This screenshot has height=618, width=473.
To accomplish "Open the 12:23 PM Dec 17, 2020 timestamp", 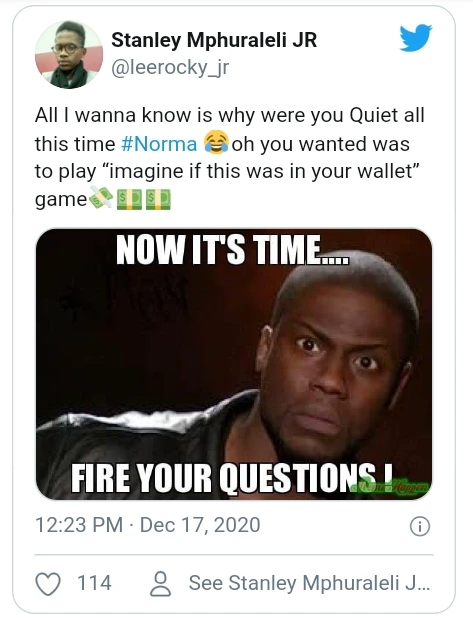I will [x=148, y=525].
